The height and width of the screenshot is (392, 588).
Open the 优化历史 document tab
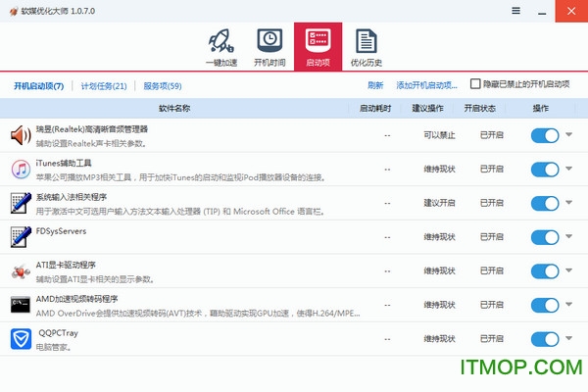(x=366, y=47)
